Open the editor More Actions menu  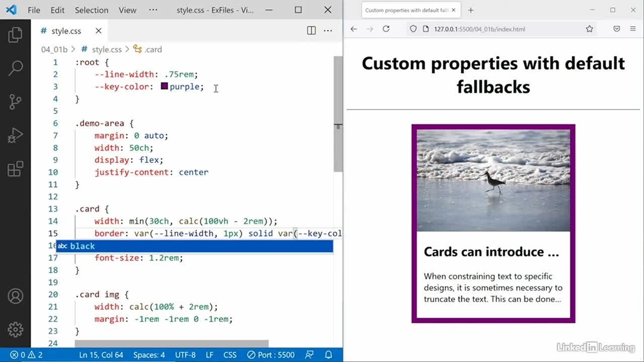pos(328,31)
